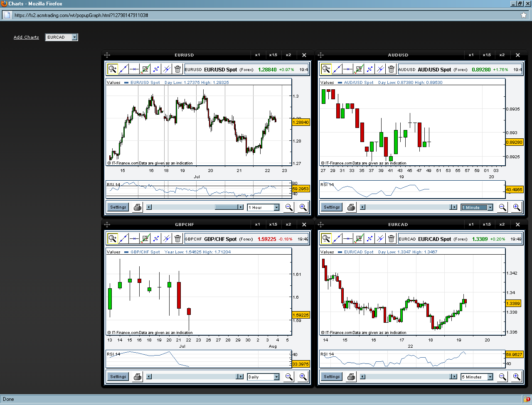Viewport: 532px width, 405px height.
Task: Click the move handle of AUDUSD panel
Action: point(321,55)
